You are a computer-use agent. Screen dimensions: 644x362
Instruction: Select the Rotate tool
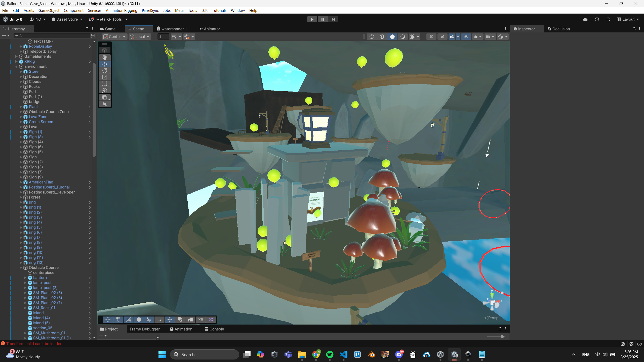pos(105,71)
